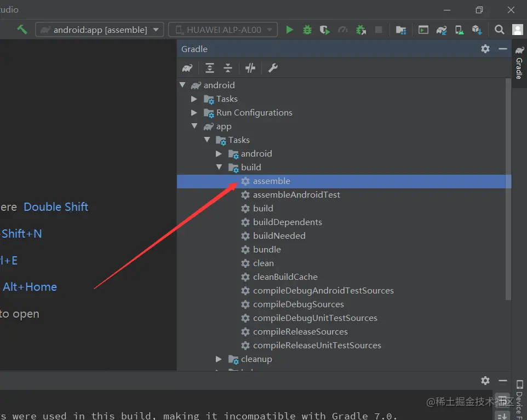Screen dimensions: 527x420
Task: Click the Profile app icon
Action: tap(343, 30)
